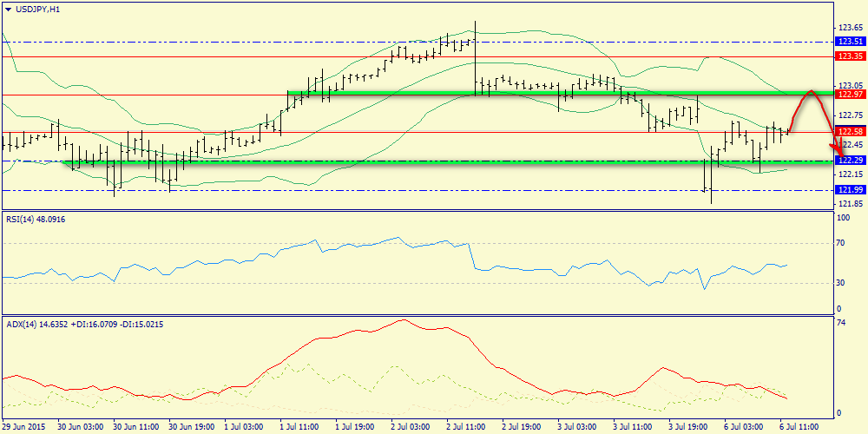
Task: Click the RSI(14) 48.0916 indicator label
Action: click(x=35, y=220)
